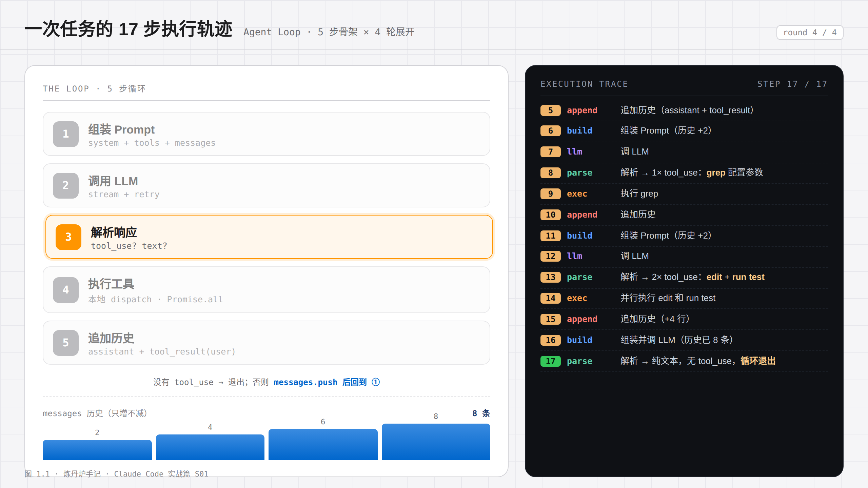Viewport: 868px width, 488px height.
Task: Click the messages 历史 (只增不减) label
Action: [x=95, y=413]
